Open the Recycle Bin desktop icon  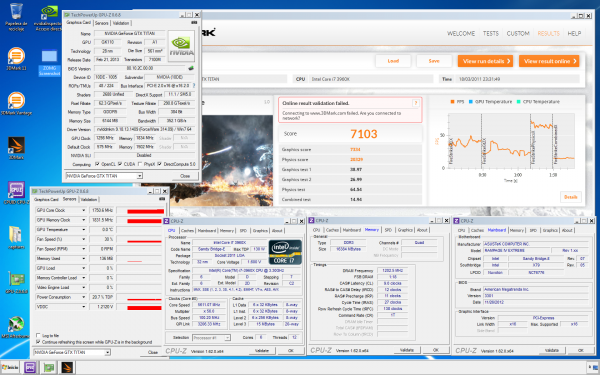point(16,16)
